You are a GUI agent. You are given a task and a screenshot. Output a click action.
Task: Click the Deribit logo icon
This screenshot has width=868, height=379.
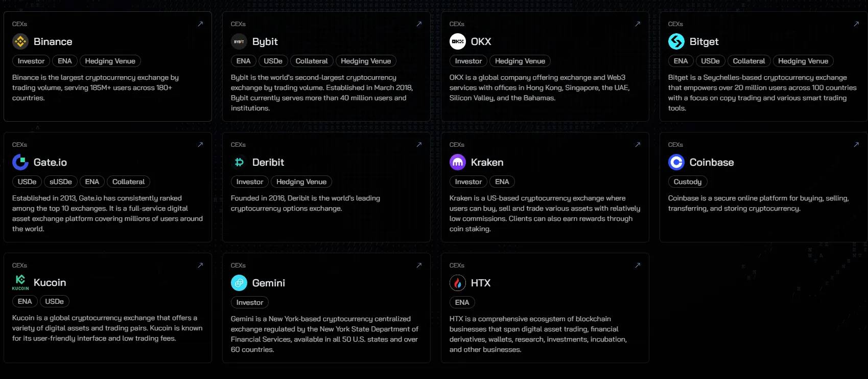tap(239, 162)
